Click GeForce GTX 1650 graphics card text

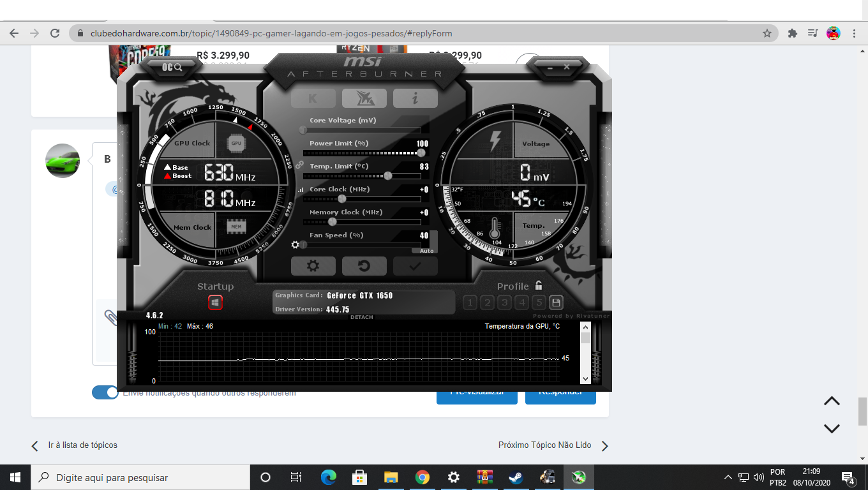tap(360, 295)
